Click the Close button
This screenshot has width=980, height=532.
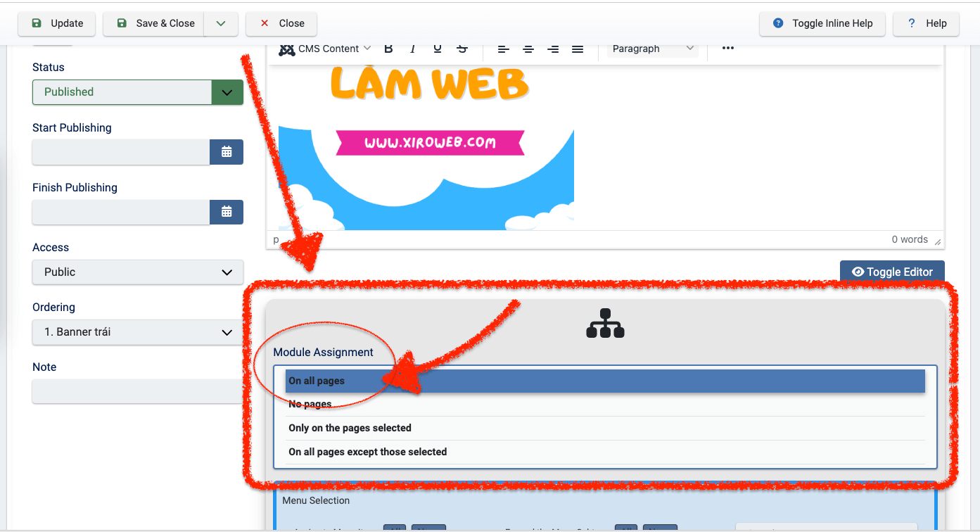281,23
